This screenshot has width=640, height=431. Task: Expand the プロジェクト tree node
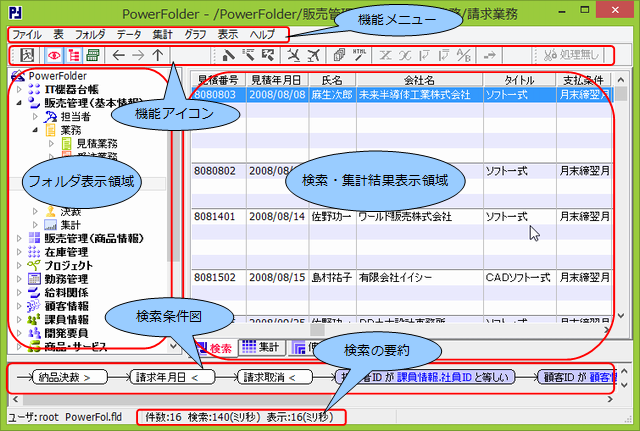tap(19, 265)
